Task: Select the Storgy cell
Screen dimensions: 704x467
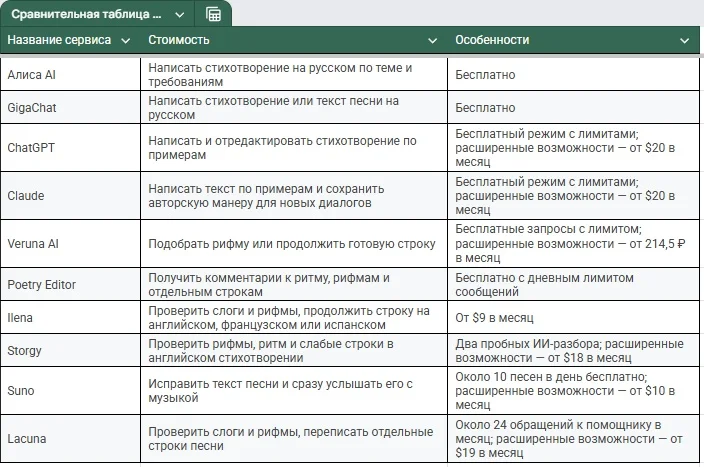Action: (x=70, y=350)
